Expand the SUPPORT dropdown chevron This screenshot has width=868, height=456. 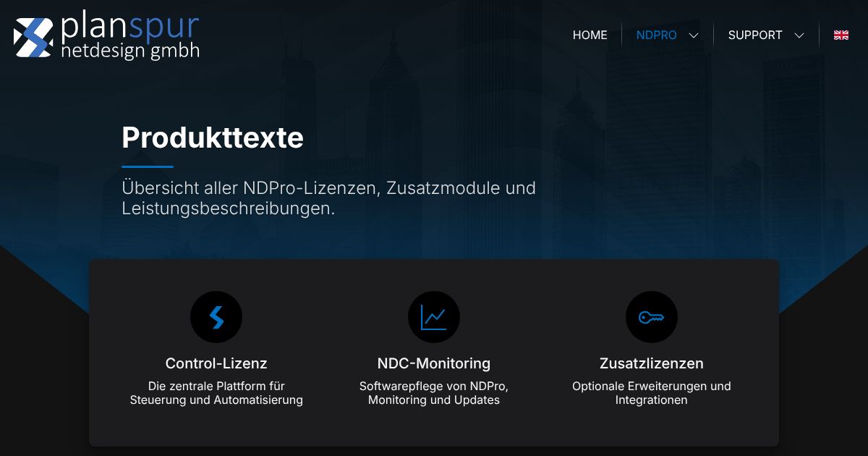(x=799, y=35)
